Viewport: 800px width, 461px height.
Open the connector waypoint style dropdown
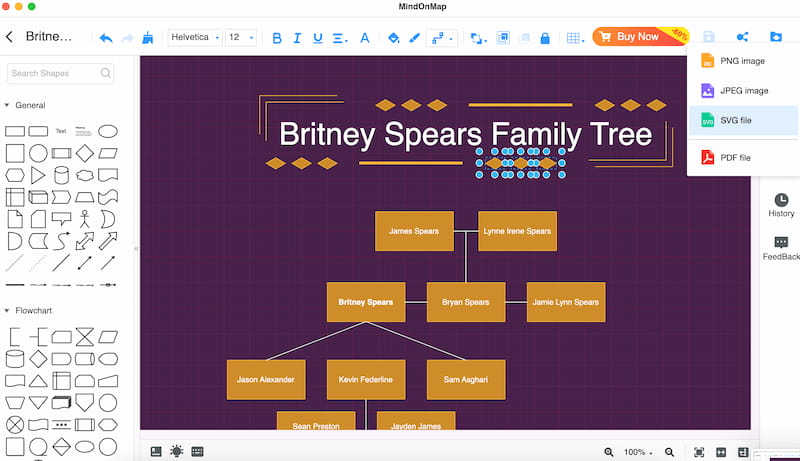[442, 38]
